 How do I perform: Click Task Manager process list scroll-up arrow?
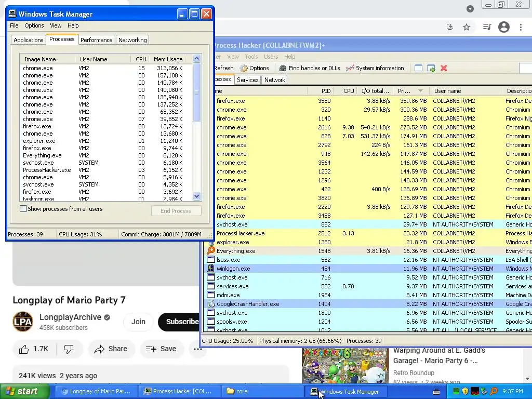[x=196, y=58]
